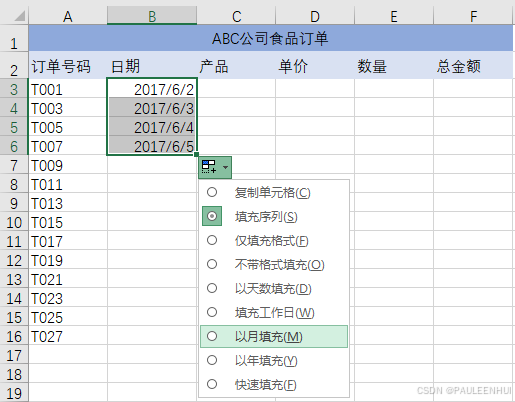The width and height of the screenshot is (515, 402).
Task: Select column F header
Action: 473,16
